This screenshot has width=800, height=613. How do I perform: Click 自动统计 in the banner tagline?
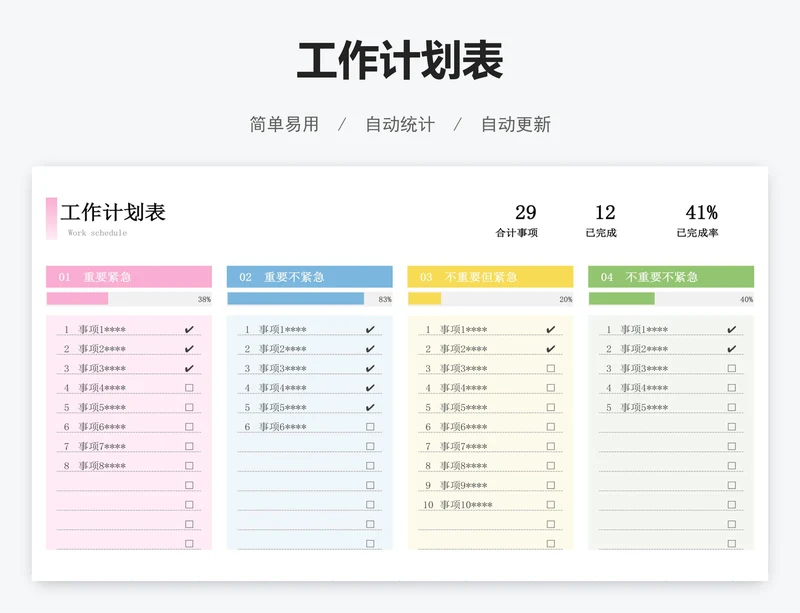400,125
